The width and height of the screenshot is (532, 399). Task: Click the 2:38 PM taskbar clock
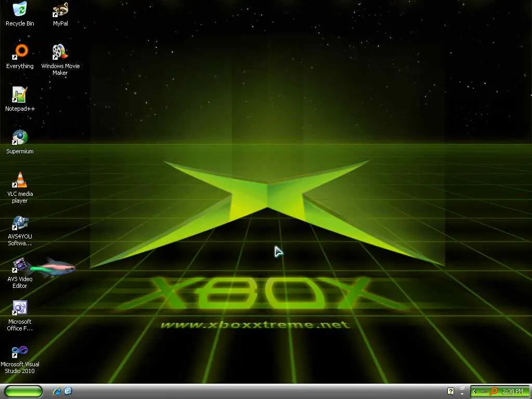(512, 391)
